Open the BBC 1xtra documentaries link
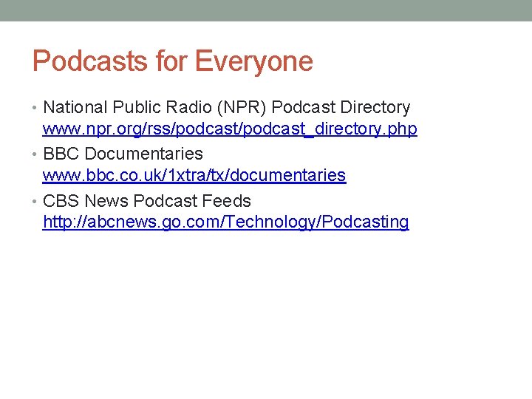 point(194,175)
